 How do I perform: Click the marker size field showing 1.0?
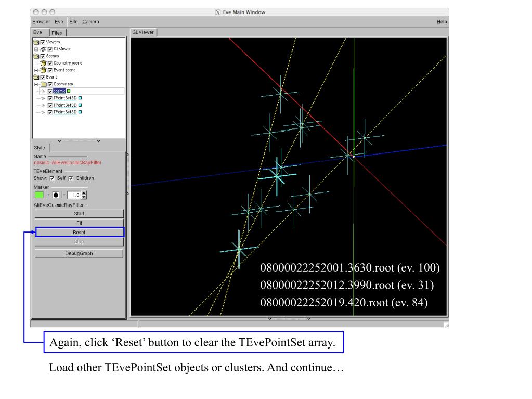click(x=74, y=195)
